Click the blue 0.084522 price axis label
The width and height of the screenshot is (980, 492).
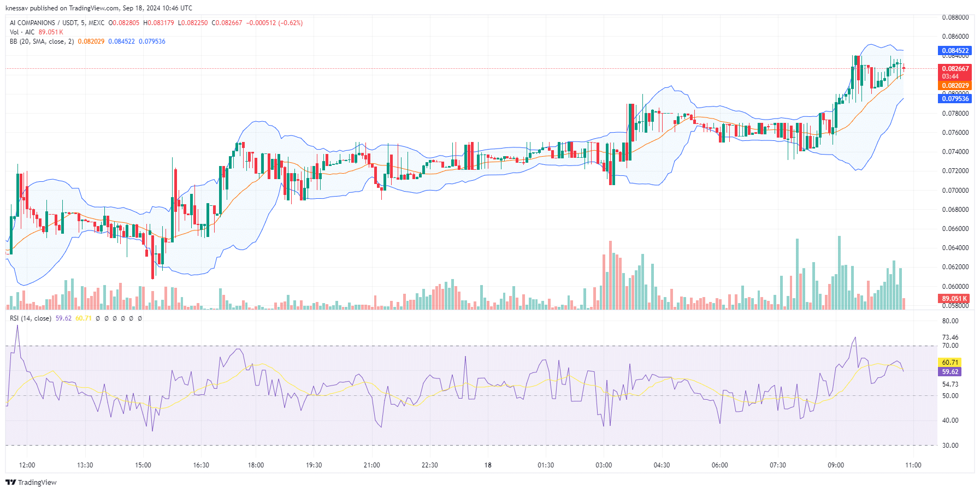[955, 51]
